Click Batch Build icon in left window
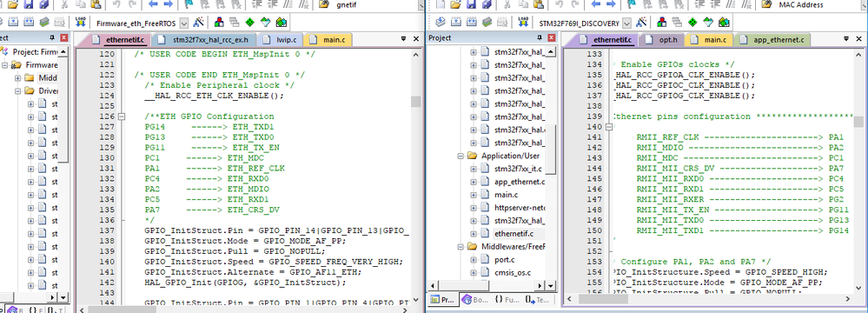 pyautogui.click(x=44, y=23)
